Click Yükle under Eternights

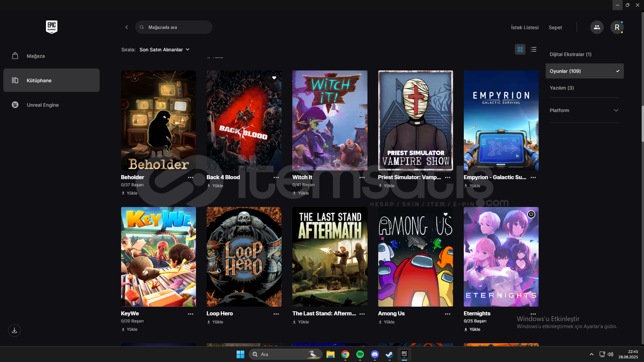click(472, 329)
